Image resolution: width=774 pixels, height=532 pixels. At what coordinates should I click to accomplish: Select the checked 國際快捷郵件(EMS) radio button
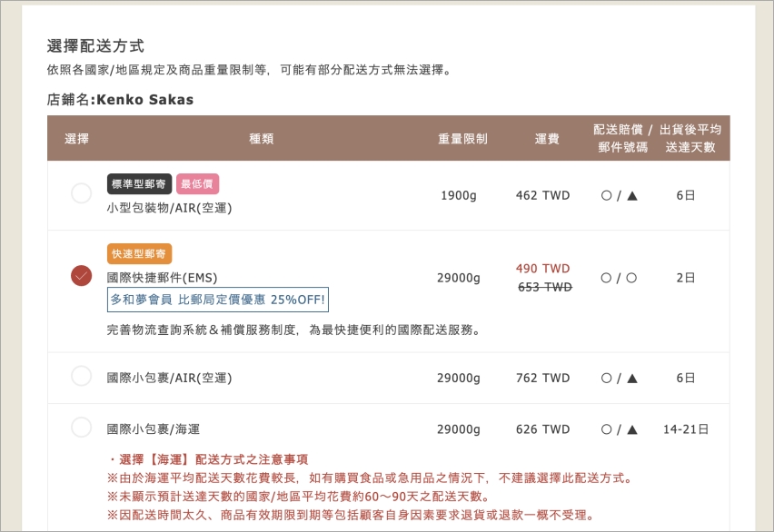coord(81,276)
